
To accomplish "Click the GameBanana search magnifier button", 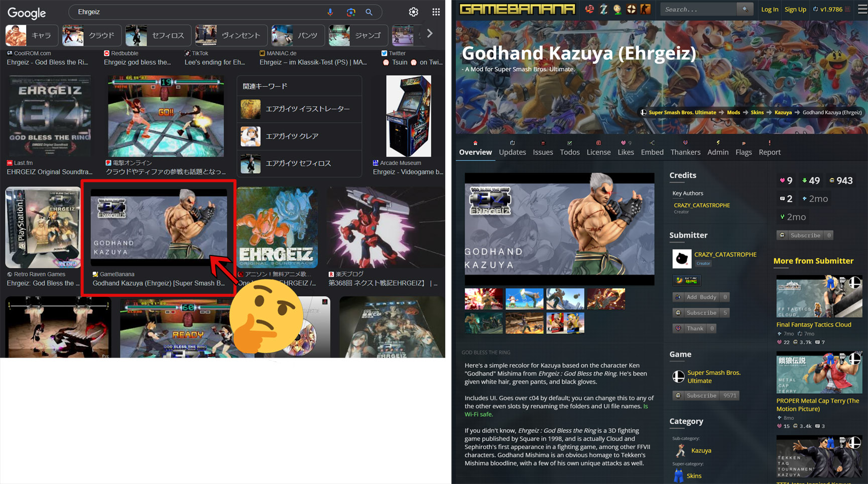I will [x=745, y=9].
